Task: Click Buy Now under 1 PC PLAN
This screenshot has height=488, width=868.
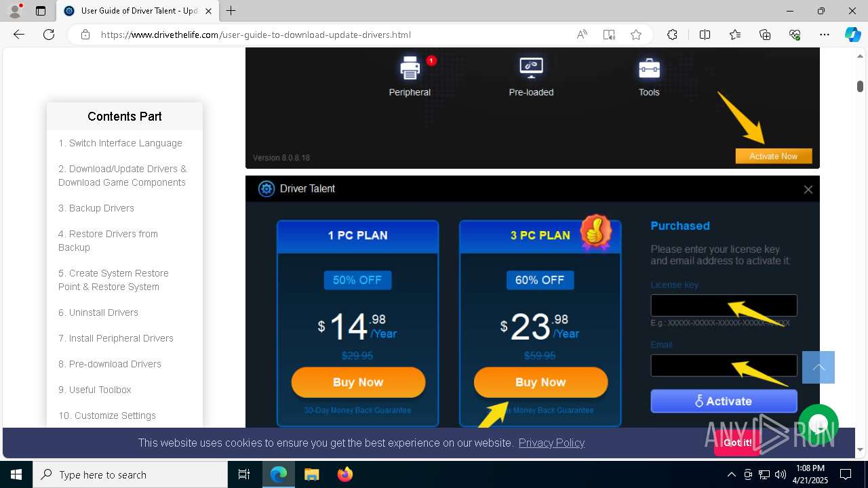Action: (358, 382)
